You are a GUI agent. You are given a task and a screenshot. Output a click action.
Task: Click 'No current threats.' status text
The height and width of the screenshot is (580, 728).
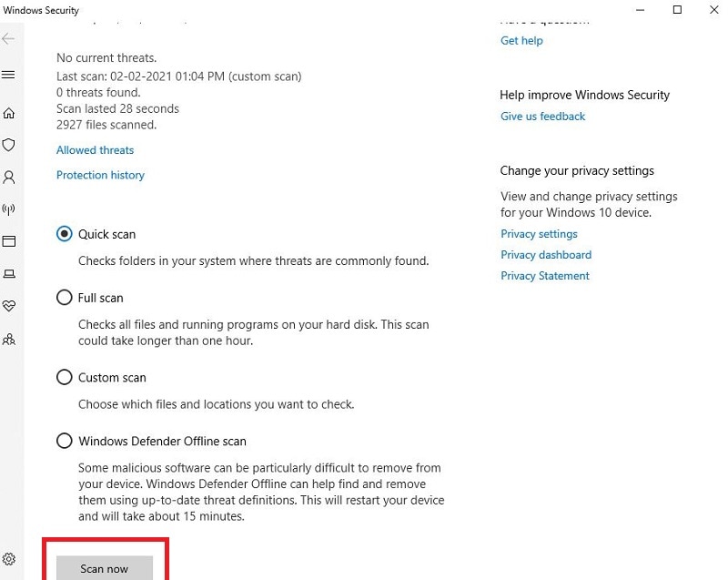(106, 57)
